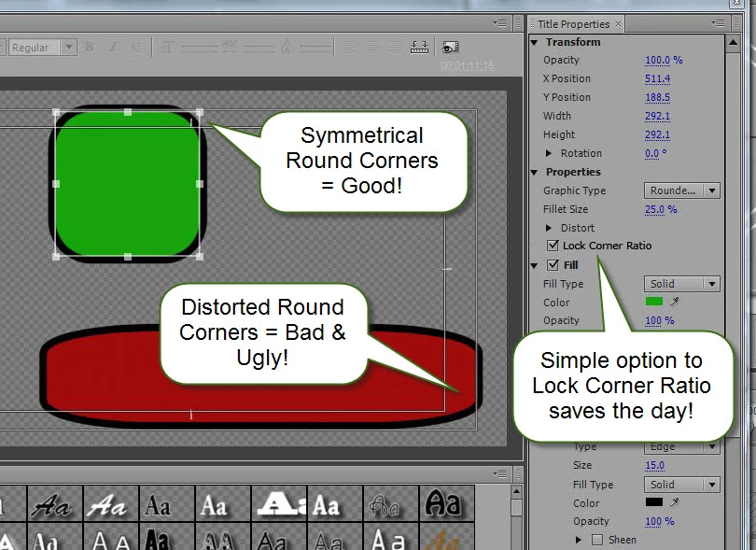Click the green fill color swatch
The height and width of the screenshot is (550, 756).
pyautogui.click(x=653, y=302)
